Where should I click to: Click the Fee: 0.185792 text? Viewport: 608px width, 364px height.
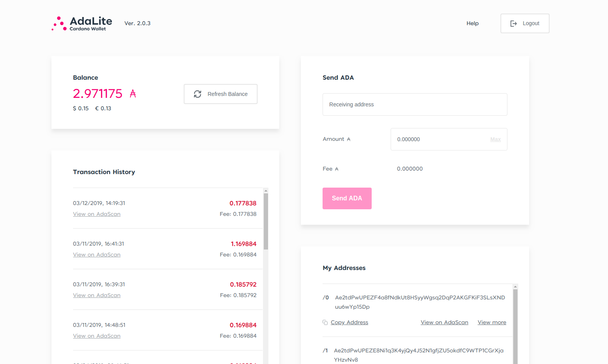[x=238, y=295]
